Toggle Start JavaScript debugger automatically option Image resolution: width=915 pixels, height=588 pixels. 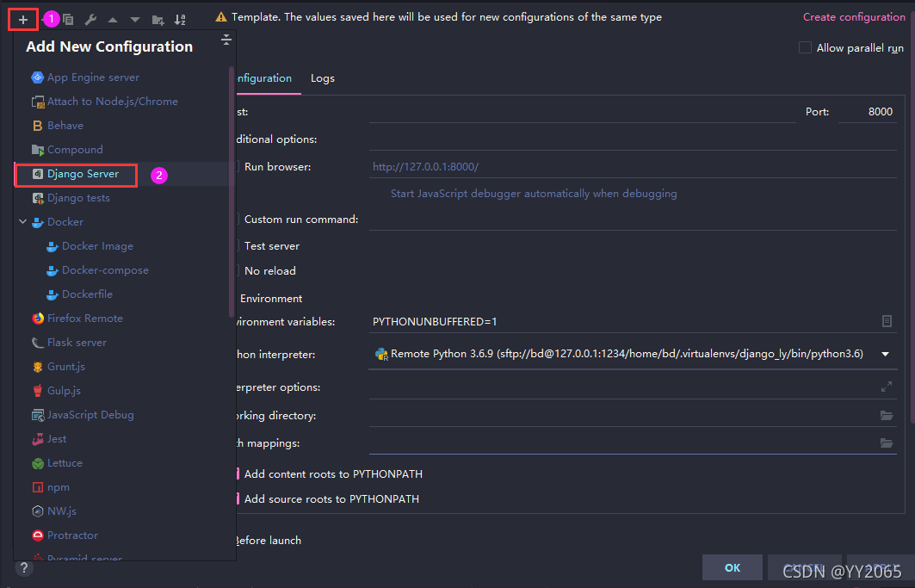point(534,194)
